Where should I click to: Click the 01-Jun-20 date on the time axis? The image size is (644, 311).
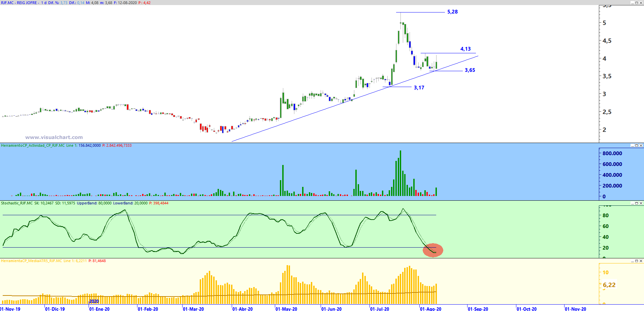331,309
